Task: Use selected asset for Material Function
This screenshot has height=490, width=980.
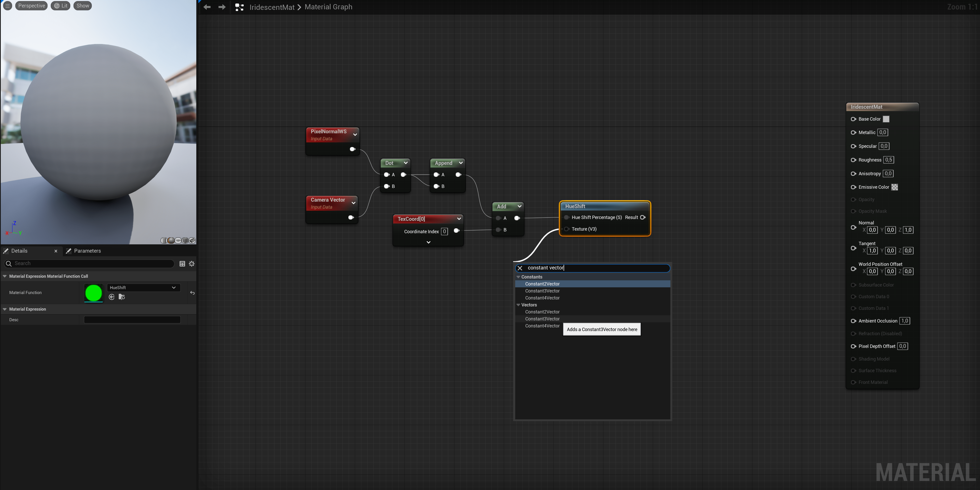Action: [112, 297]
